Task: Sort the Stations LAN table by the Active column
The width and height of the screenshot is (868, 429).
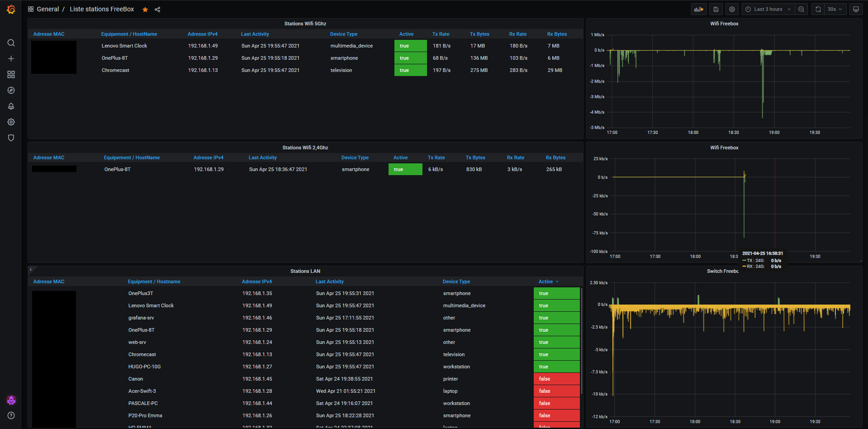Action: (x=545, y=281)
